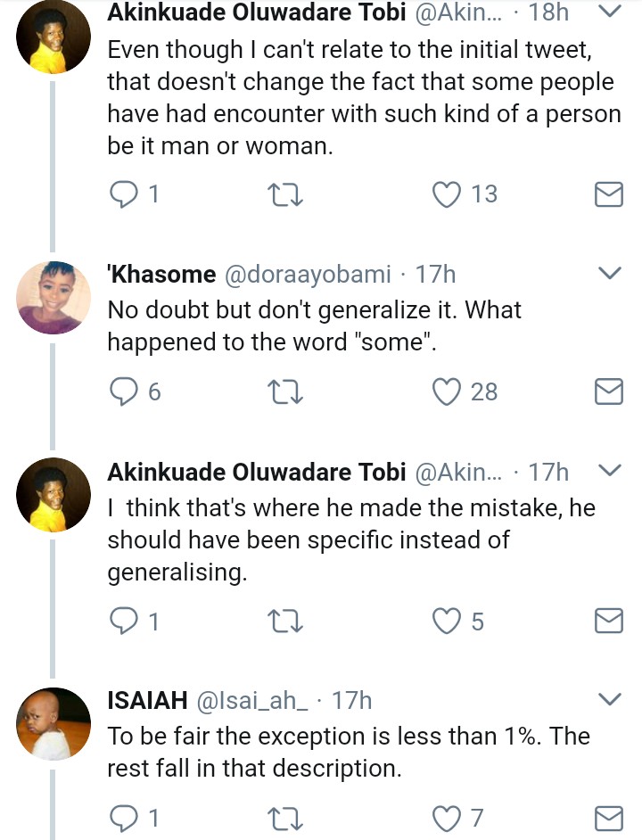This screenshot has width=642, height=840.
Task: Like the "he made the mistake" tweet
Action: pos(445,621)
